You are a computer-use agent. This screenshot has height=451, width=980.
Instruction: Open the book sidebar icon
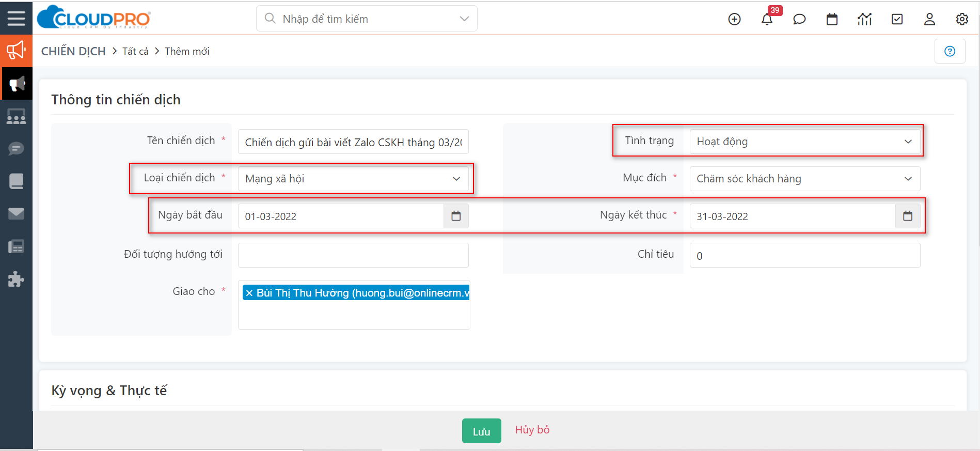tap(16, 181)
